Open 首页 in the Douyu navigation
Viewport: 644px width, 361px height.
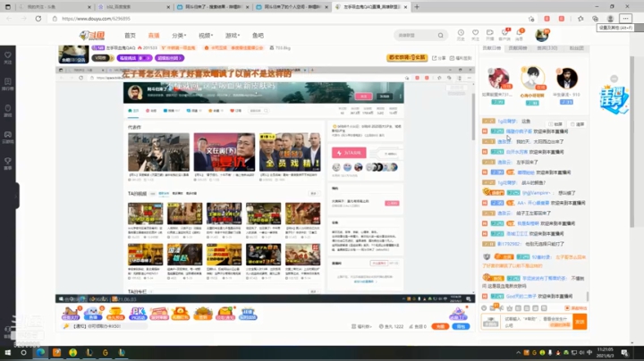coord(130,36)
